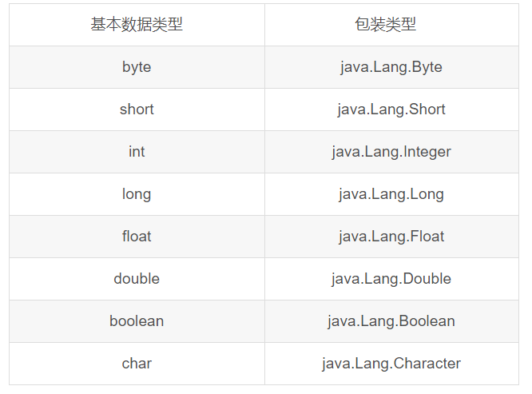The image size is (532, 394).
Task: Select the byte cell
Action: point(137,67)
